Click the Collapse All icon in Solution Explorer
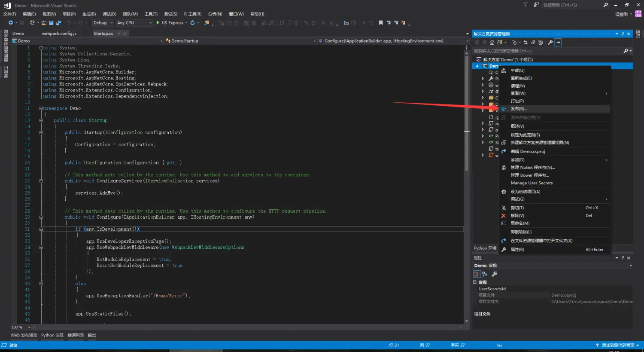Viewport: 644px width, 352px height. point(533,43)
